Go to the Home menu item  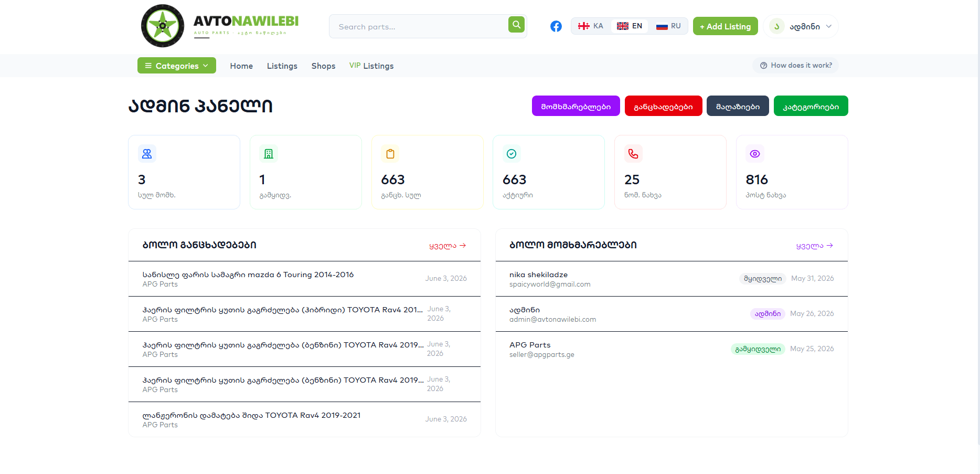(241, 66)
